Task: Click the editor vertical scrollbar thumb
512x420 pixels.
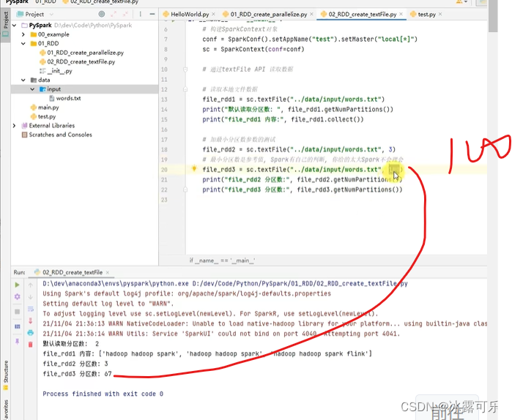Action: point(493,16)
